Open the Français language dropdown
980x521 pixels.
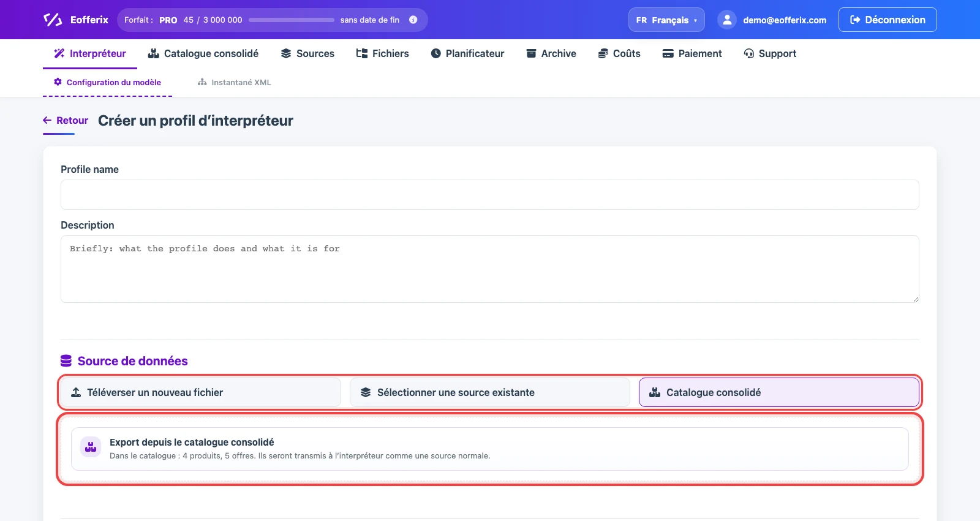point(666,20)
